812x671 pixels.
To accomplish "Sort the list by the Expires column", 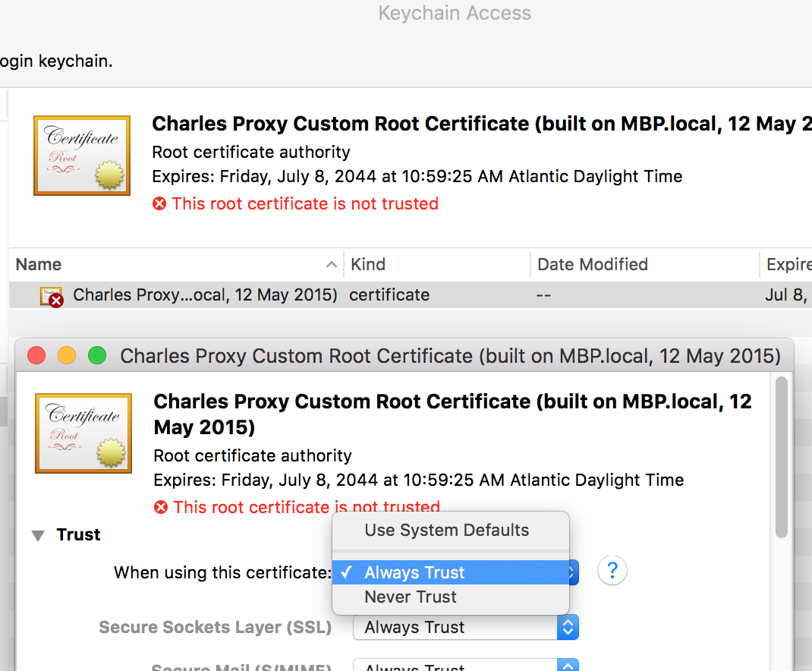I will 786,265.
